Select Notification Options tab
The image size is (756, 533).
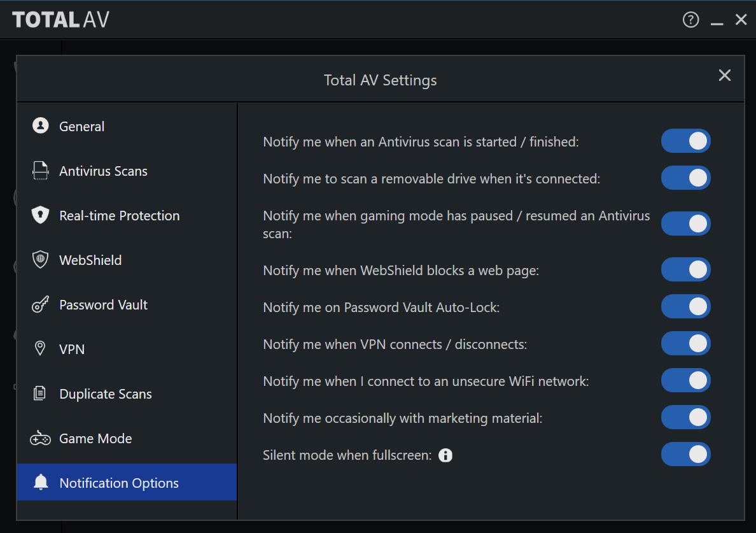127,482
